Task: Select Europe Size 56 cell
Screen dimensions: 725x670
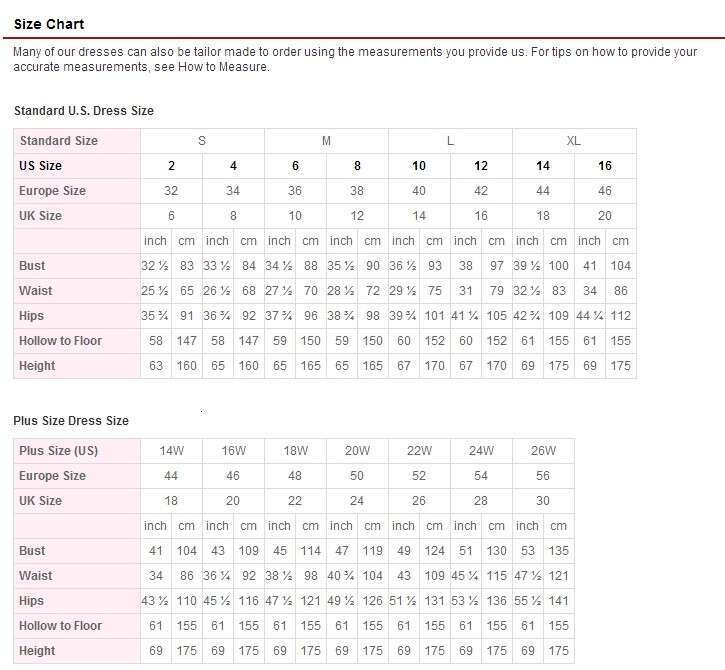Action: point(543,476)
